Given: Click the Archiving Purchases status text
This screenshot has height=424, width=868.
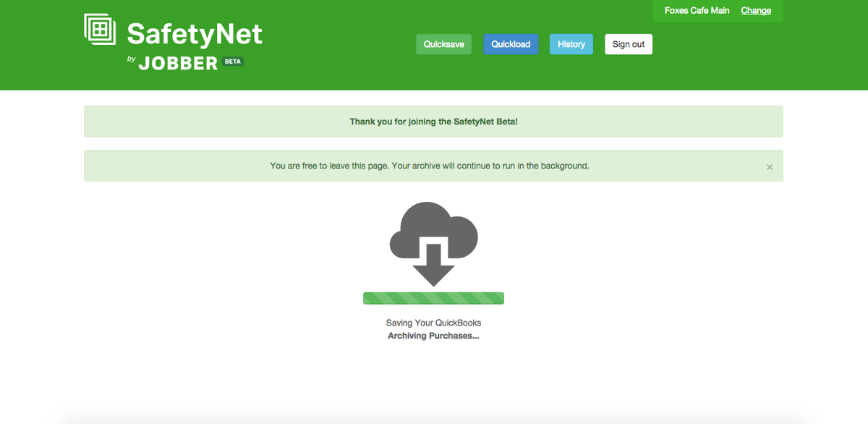Looking at the screenshot, I should pos(433,335).
